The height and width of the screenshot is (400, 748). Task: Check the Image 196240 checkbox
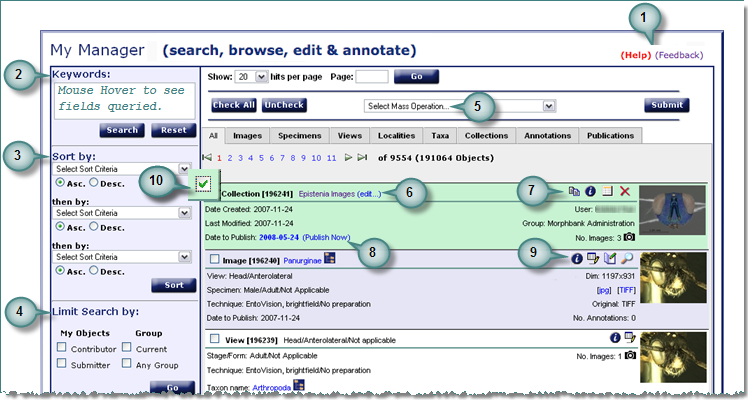[x=214, y=260]
